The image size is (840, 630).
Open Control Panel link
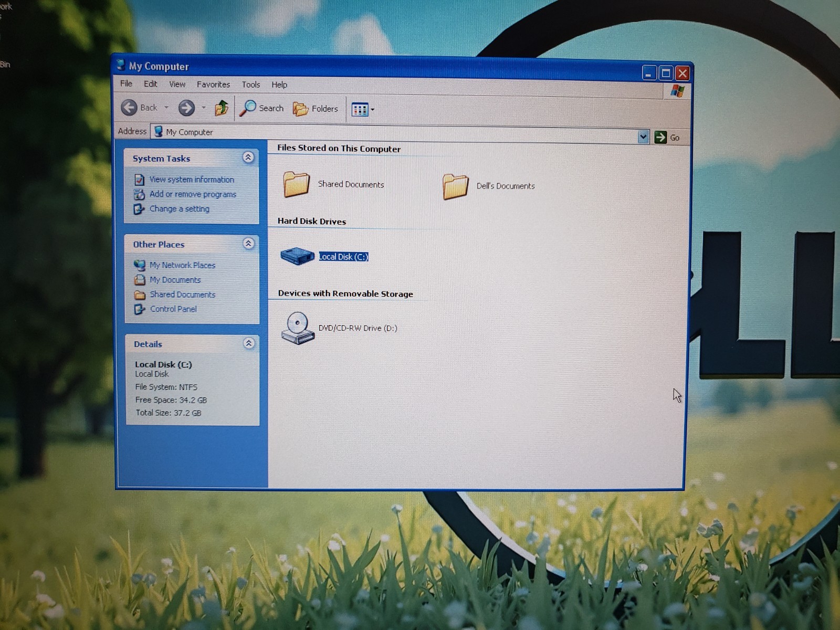pyautogui.click(x=173, y=309)
